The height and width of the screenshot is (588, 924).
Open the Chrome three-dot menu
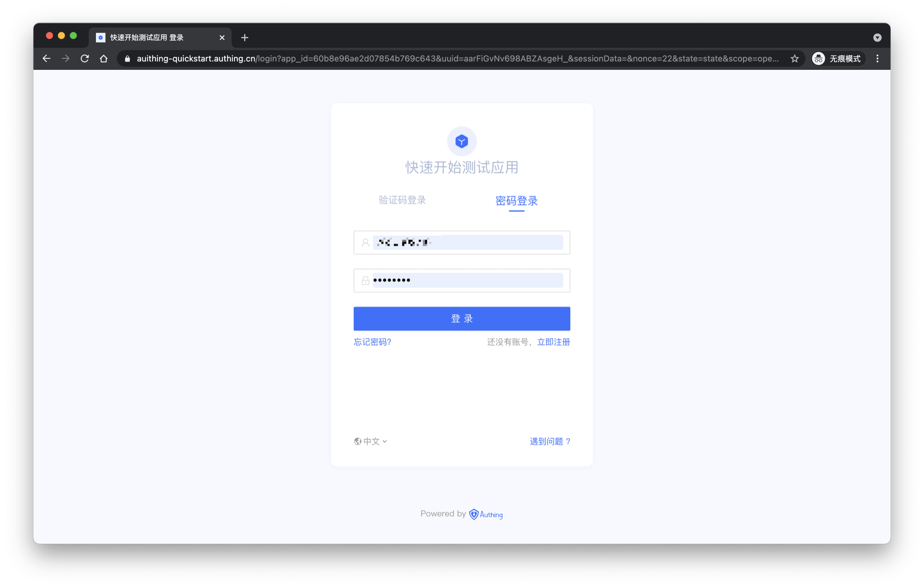pos(877,59)
